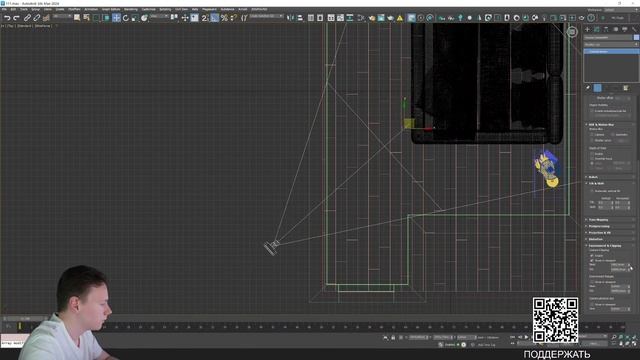Image resolution: width=640 pixels, height=360 pixels.
Task: Click the ViewCube in the viewport corner
Action: pos(572,31)
